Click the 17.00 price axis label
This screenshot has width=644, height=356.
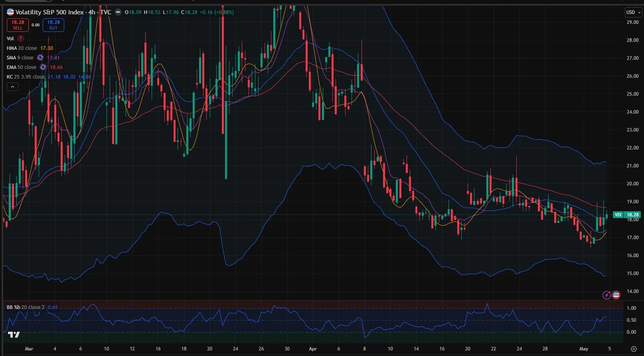[x=632, y=238]
